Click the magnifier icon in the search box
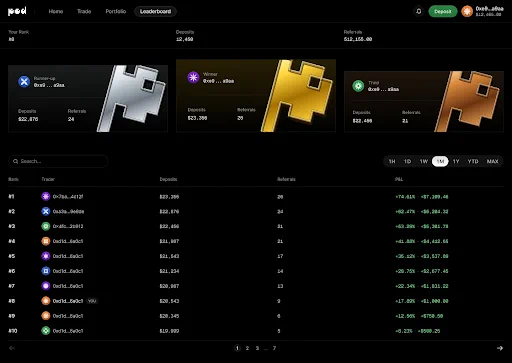This screenshot has height=363, width=512. coord(15,161)
